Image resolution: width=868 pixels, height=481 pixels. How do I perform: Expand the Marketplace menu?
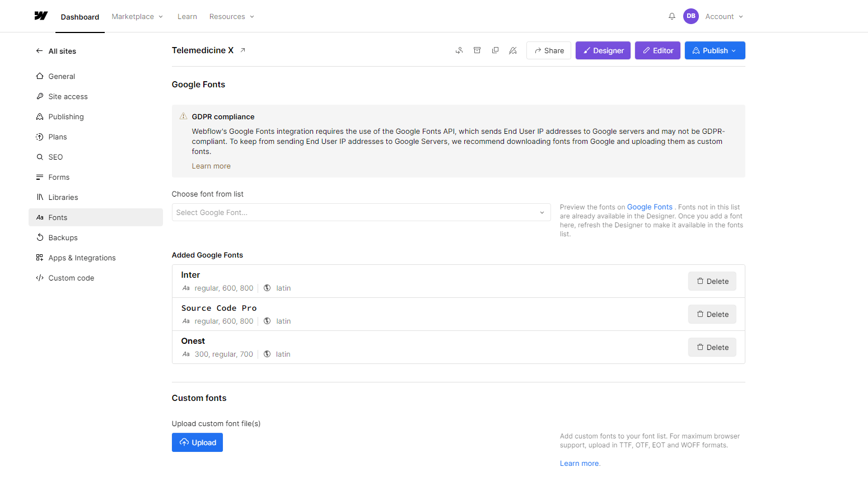(x=137, y=16)
